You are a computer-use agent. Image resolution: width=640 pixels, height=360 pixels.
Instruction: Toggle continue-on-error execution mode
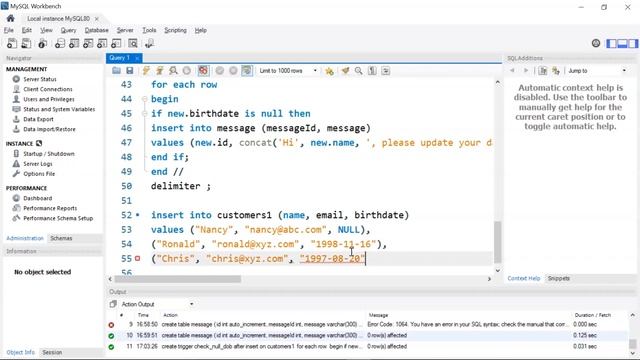point(203,71)
